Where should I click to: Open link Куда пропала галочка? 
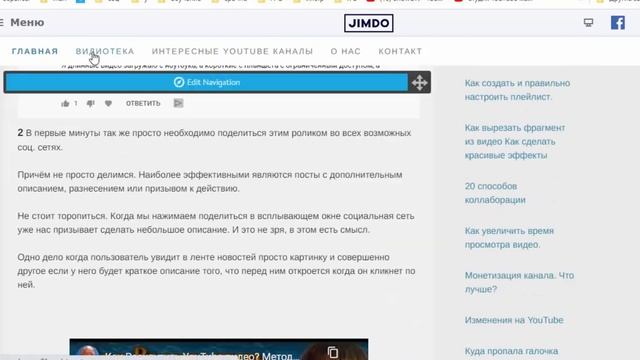point(511,351)
